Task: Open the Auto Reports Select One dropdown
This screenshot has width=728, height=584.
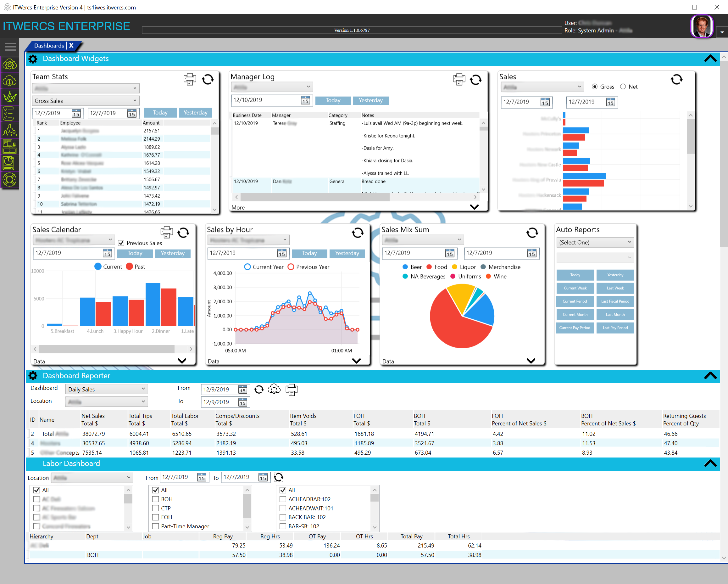Action: [595, 242]
